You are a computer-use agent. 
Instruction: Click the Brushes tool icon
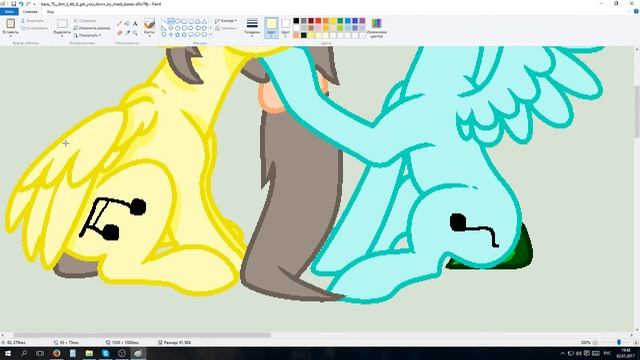(149, 24)
